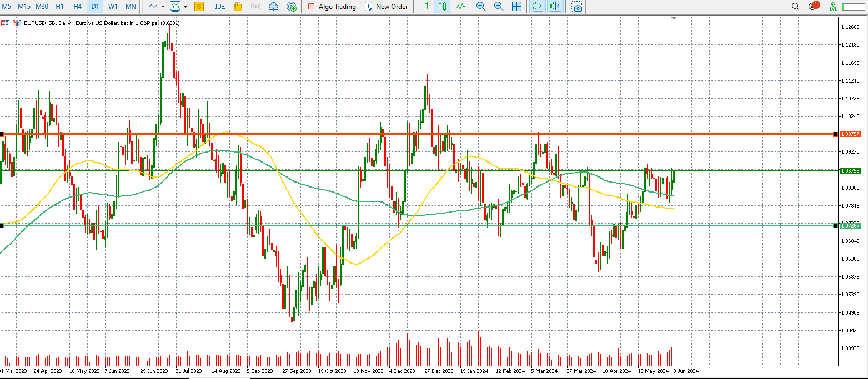Click the chart shift triangle marker
Image resolution: width=868 pixels, height=379 pixels.
pyautogui.click(x=674, y=19)
